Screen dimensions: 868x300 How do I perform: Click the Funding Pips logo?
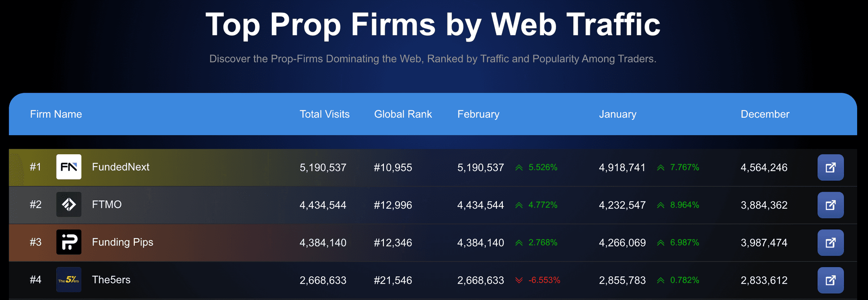tap(69, 242)
